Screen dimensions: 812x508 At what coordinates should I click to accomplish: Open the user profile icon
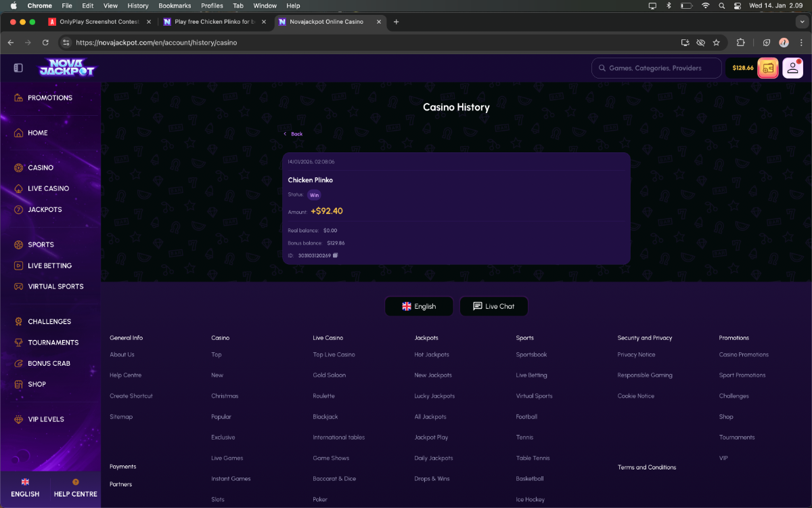pyautogui.click(x=792, y=68)
